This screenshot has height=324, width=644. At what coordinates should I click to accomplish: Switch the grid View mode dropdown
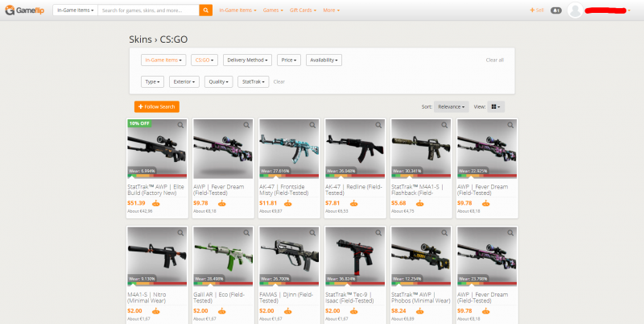pyautogui.click(x=496, y=107)
